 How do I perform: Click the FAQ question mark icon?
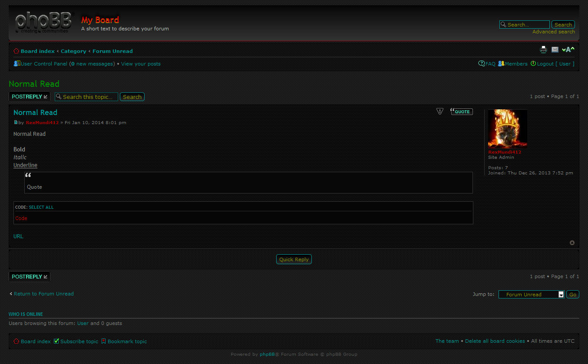click(481, 63)
